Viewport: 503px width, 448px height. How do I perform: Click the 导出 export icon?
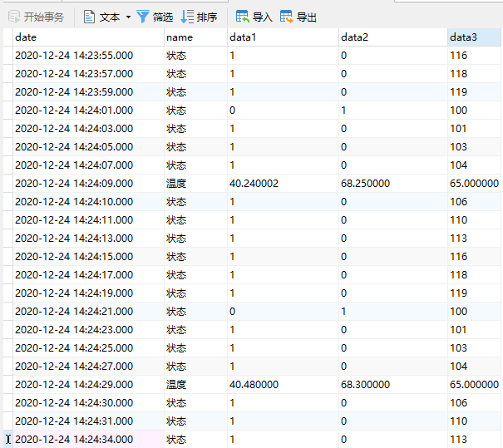click(286, 17)
